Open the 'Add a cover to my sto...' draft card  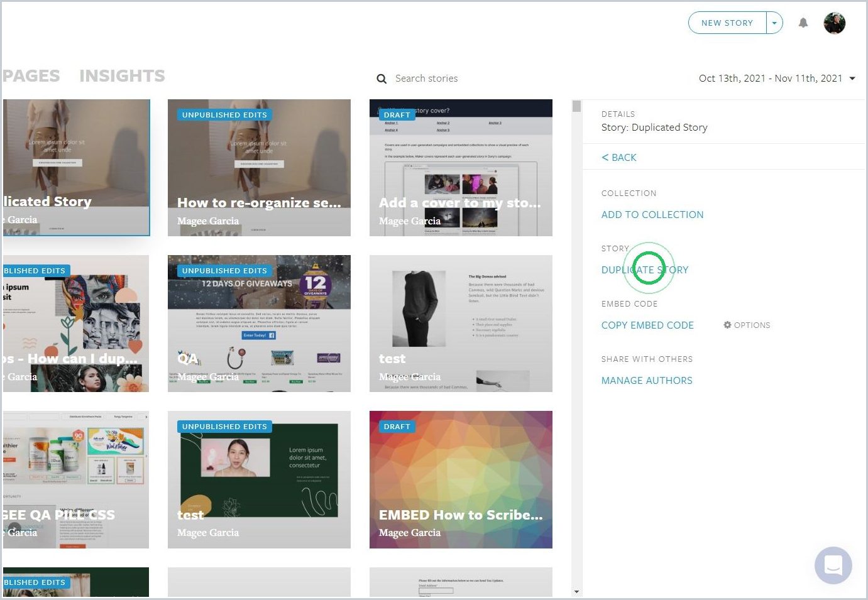click(461, 168)
